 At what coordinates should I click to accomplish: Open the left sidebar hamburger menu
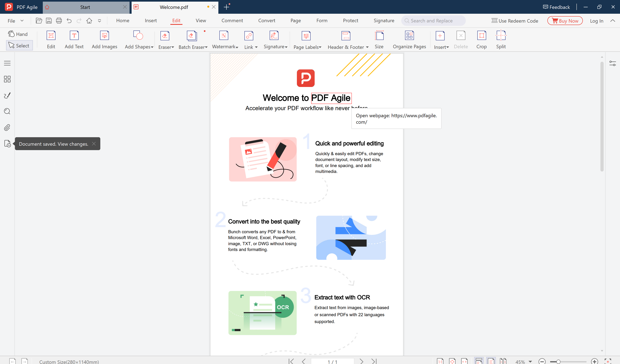[7, 63]
